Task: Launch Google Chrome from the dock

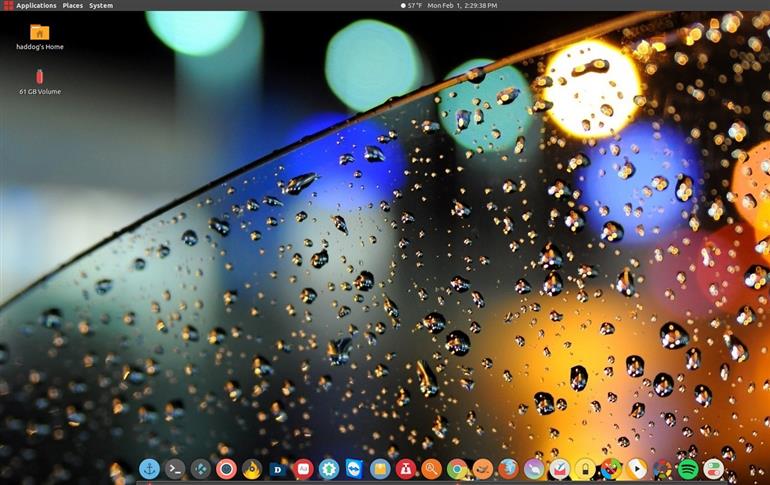Action: [457, 469]
